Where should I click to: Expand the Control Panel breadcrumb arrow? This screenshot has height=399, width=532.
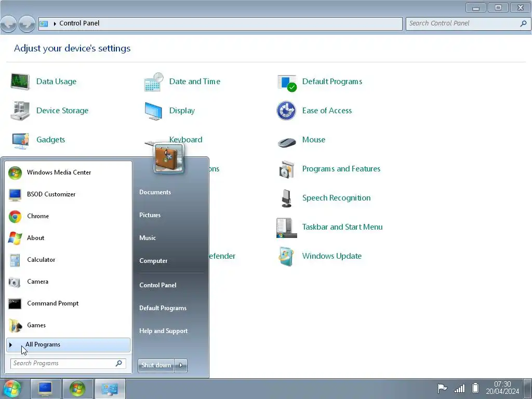tap(55, 24)
